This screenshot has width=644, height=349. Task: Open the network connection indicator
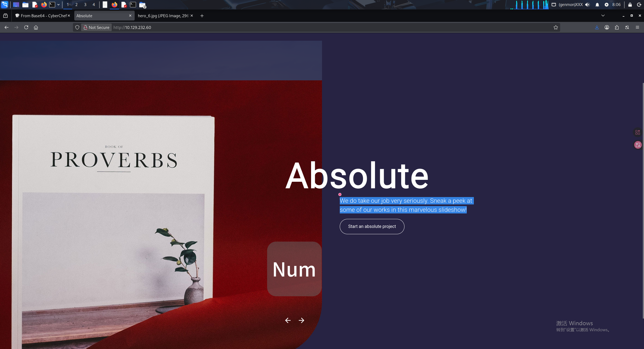pos(554,5)
